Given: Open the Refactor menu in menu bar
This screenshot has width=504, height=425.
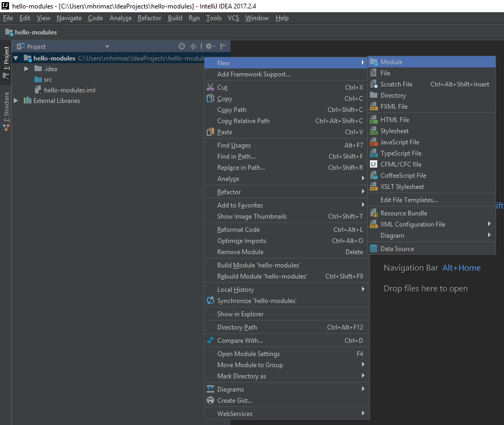Looking at the screenshot, I should 149,18.
